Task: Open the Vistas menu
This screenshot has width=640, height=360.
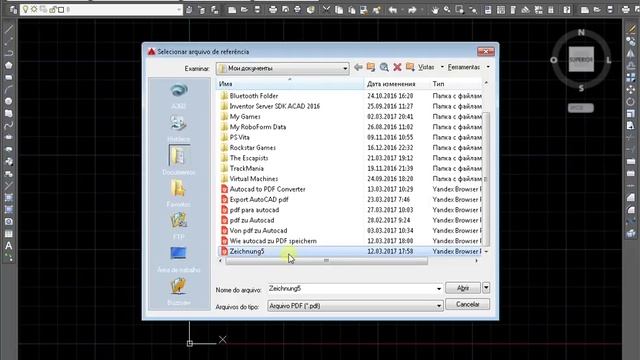Action: (x=426, y=67)
